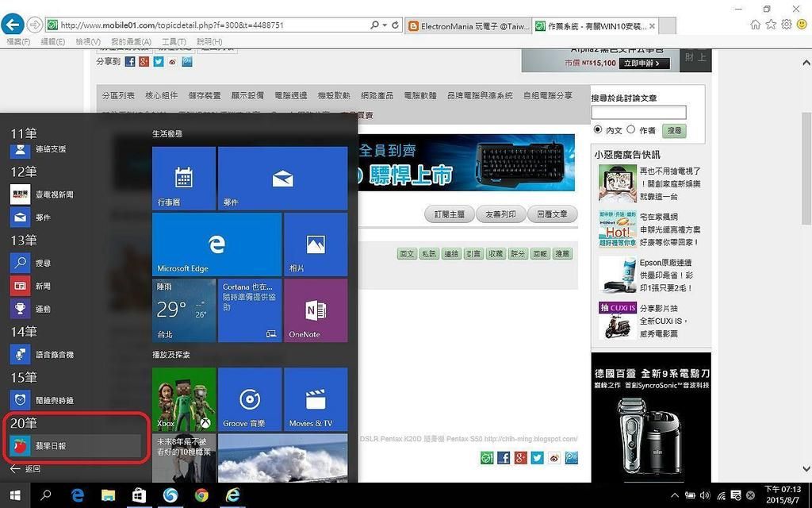This screenshot has width=812, height=508.
Task: Click the 友善列印 button
Action: click(500, 214)
